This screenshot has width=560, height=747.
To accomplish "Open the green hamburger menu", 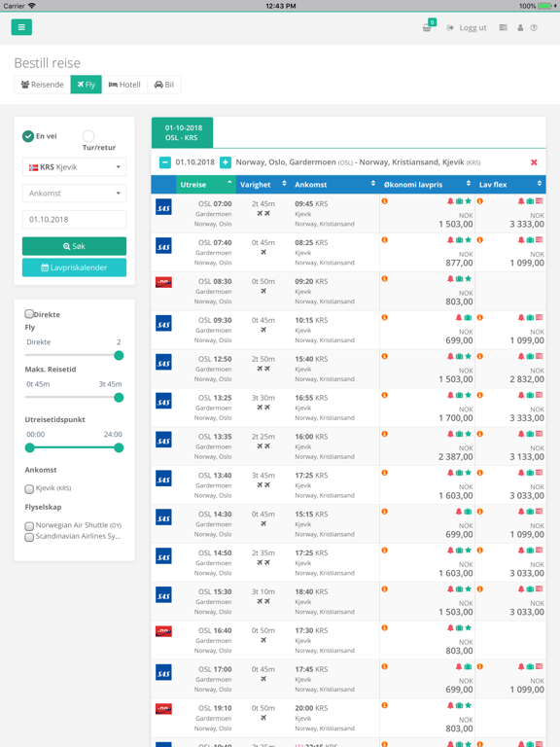I will click(21, 27).
